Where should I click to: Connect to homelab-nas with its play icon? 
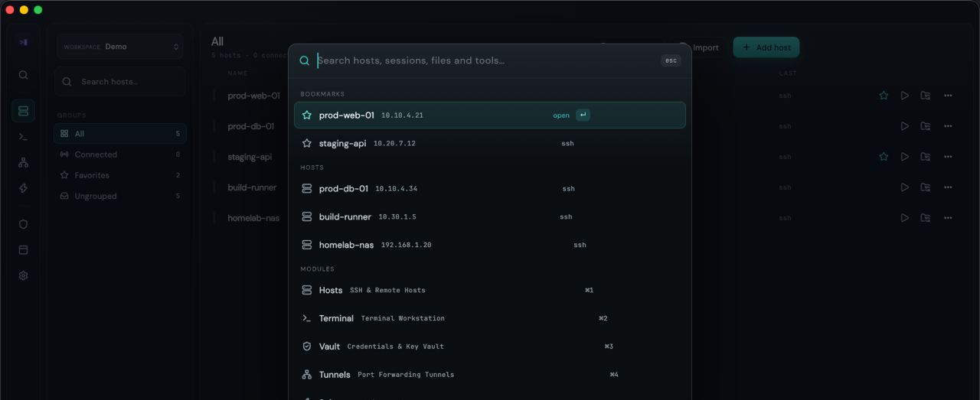pos(905,218)
